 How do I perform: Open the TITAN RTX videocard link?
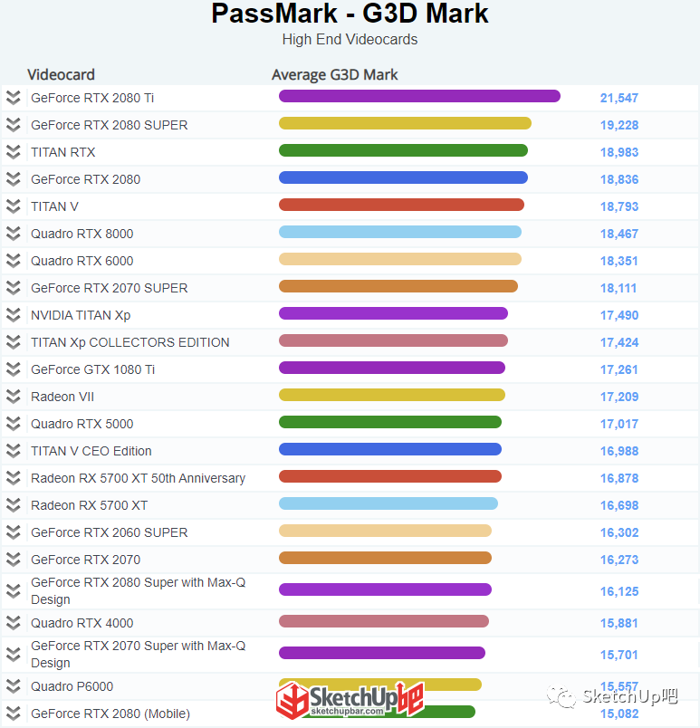62,152
